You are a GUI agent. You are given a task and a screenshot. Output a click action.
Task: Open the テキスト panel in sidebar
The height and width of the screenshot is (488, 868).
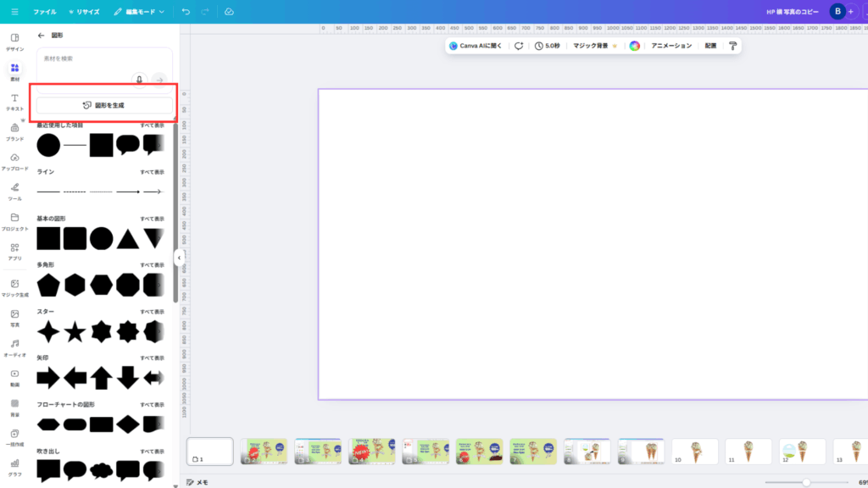pyautogui.click(x=14, y=102)
